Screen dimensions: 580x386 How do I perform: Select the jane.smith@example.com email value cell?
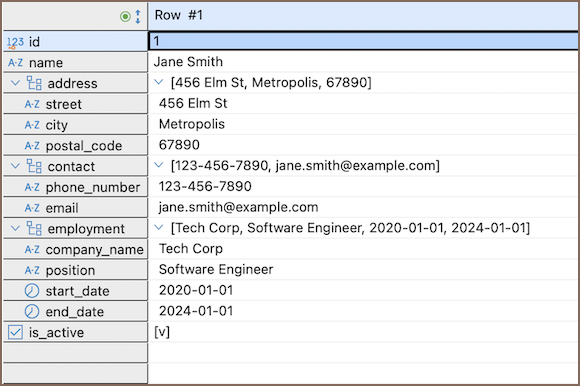pos(364,207)
